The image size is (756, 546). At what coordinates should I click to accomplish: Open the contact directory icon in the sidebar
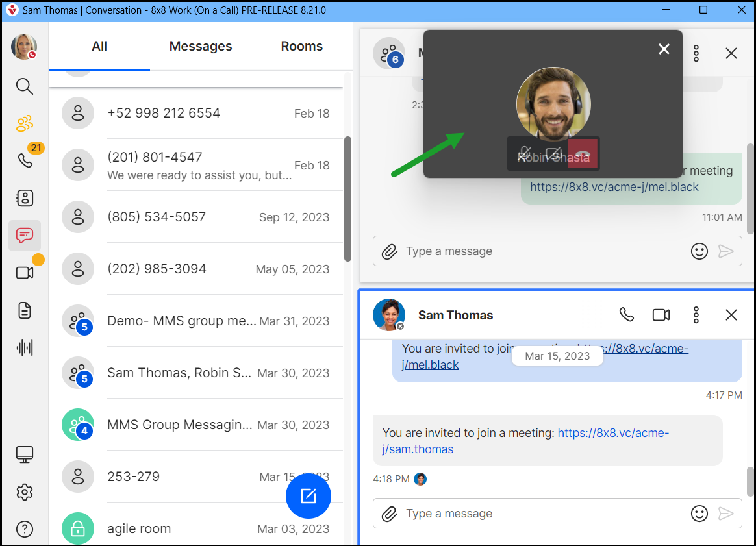(25, 197)
